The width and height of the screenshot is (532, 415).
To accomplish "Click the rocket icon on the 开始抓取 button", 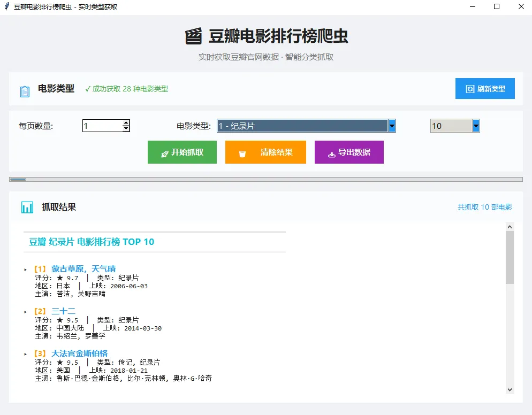I will click(x=164, y=154).
